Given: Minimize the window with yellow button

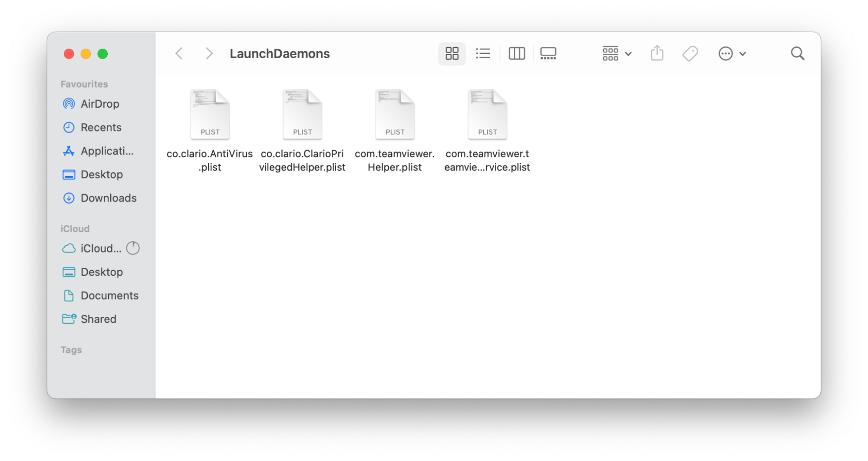Looking at the screenshot, I should (86, 54).
